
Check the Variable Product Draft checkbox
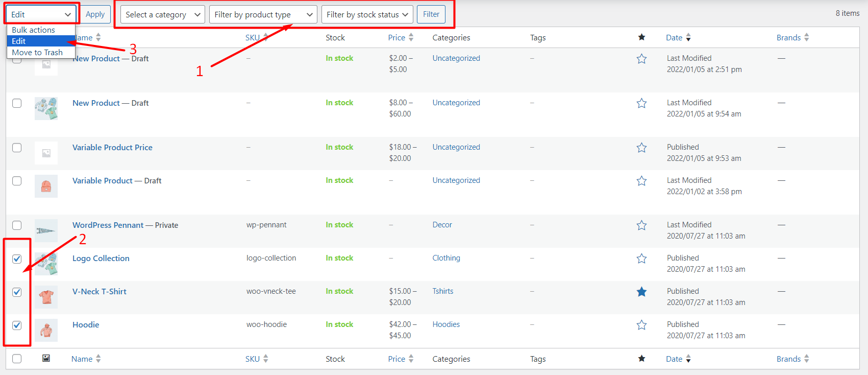click(x=17, y=181)
